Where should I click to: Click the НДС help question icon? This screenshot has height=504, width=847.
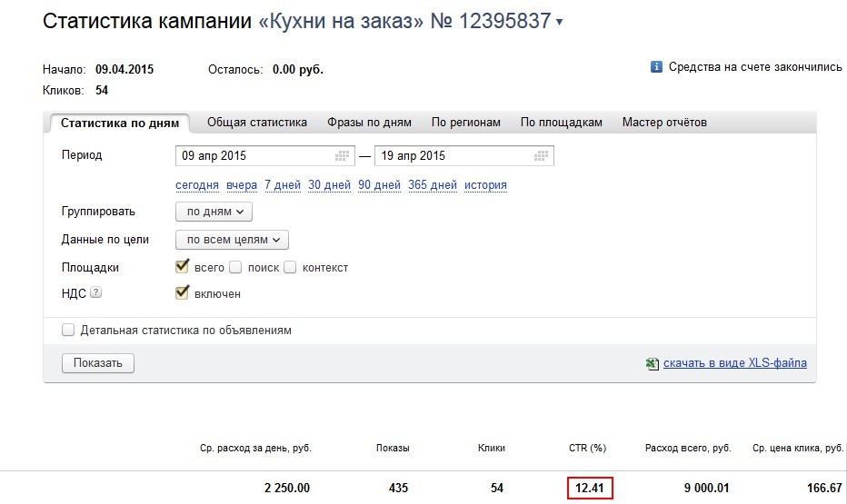(96, 293)
